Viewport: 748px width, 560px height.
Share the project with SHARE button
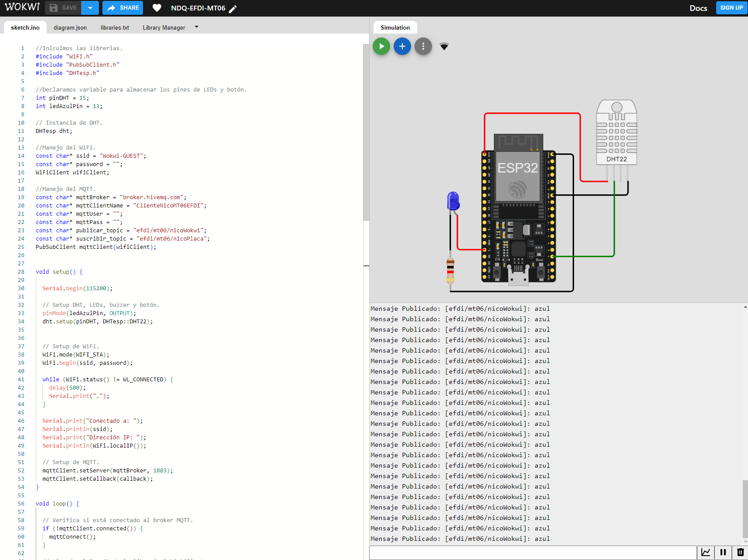tap(122, 8)
